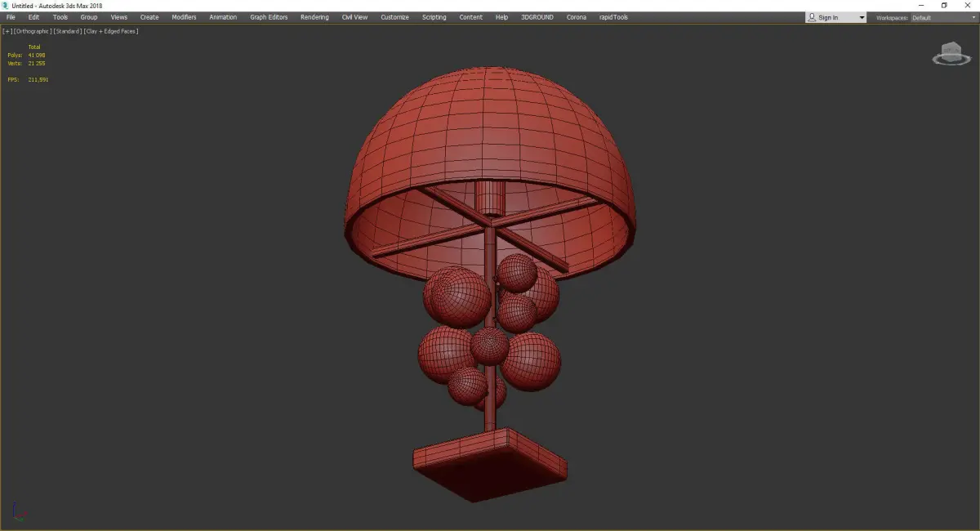Select the square lamp base in viewport

click(x=490, y=464)
